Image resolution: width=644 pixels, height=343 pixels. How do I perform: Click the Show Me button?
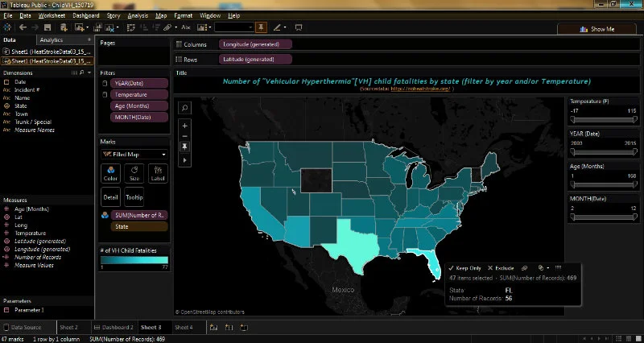(x=597, y=29)
